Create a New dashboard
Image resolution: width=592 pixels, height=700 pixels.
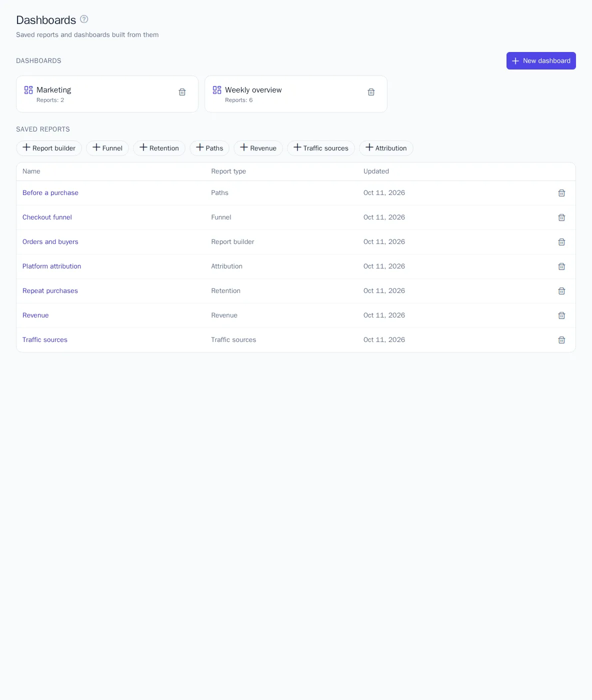pyautogui.click(x=541, y=60)
